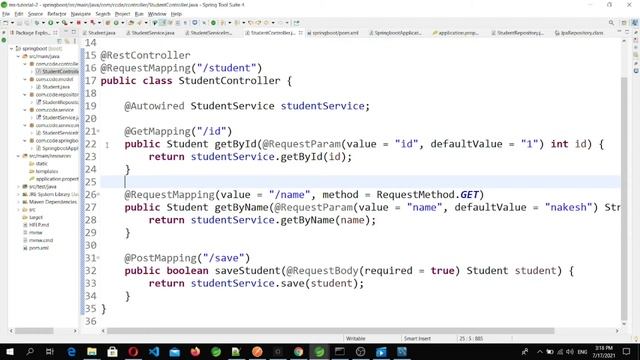Toggle fold marker on line 21

[98, 131]
